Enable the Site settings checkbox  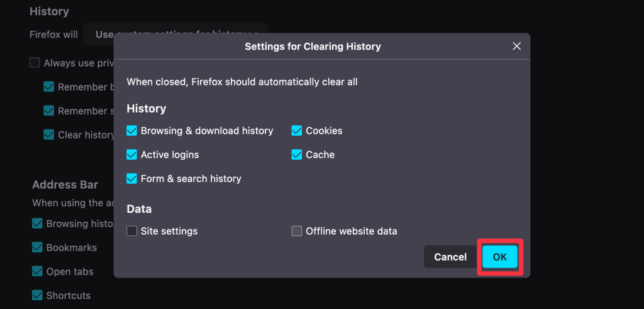(132, 231)
